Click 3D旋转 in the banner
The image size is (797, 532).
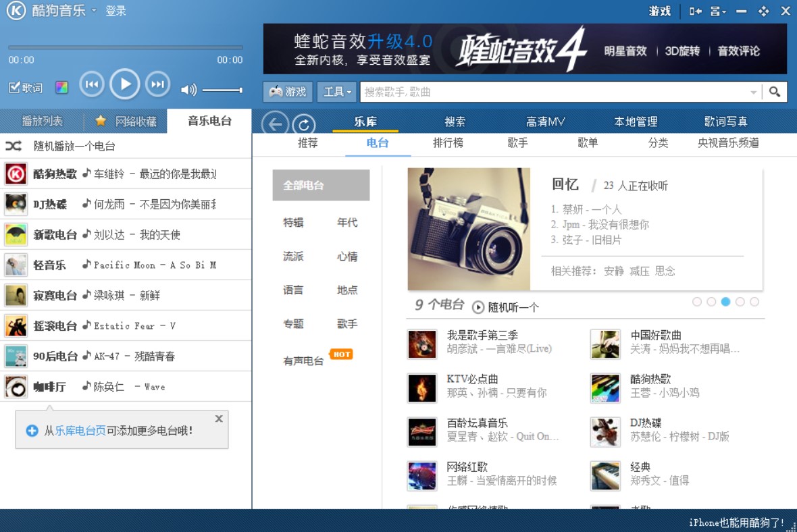[x=682, y=51]
